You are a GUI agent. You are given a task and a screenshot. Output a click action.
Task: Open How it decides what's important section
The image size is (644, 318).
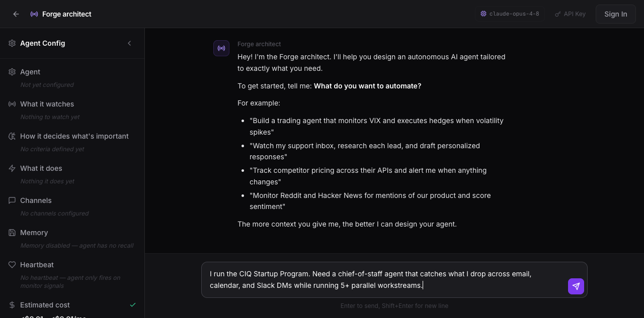tap(72, 142)
